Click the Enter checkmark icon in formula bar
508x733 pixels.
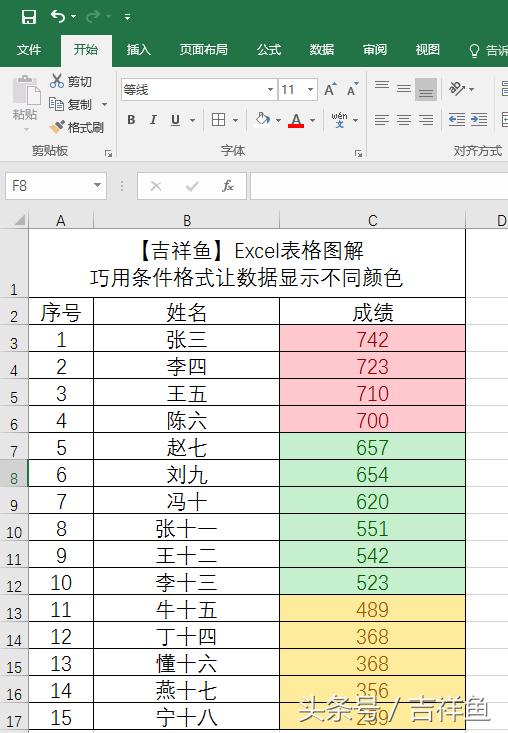[192, 187]
